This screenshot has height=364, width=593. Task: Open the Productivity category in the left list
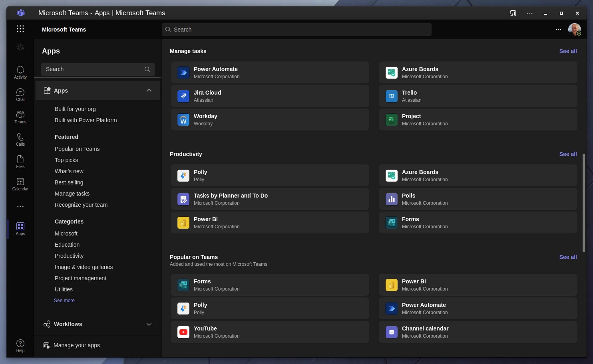69,256
